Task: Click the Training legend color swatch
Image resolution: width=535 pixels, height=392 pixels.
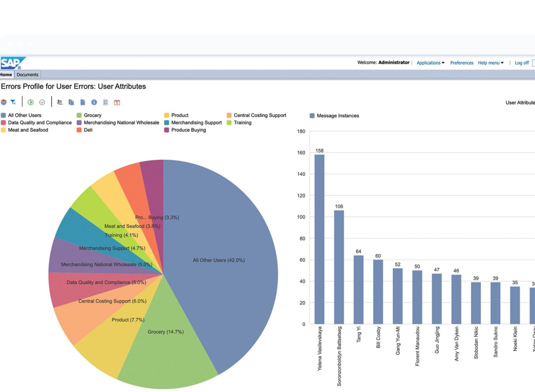Action: pyautogui.click(x=229, y=123)
